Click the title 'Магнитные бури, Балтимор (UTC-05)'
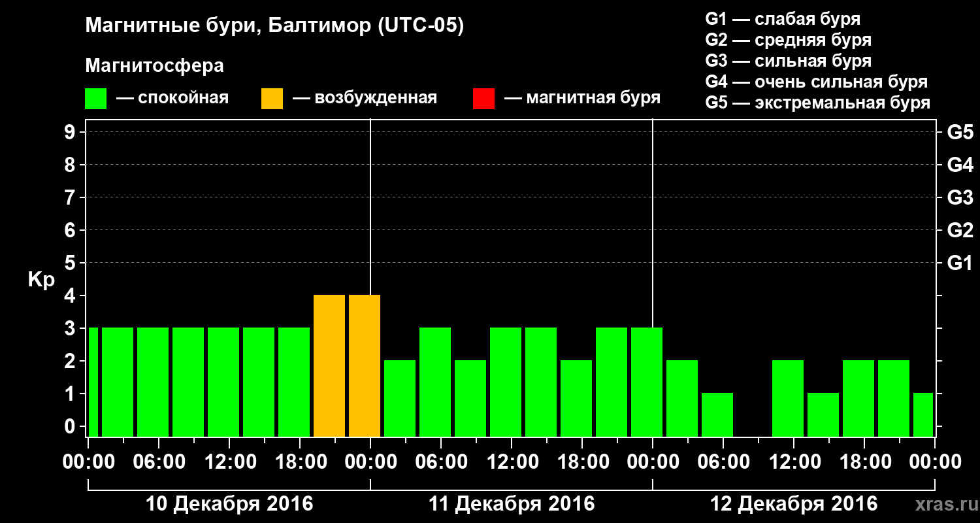Viewport: 980px width, 523px height. point(274,27)
